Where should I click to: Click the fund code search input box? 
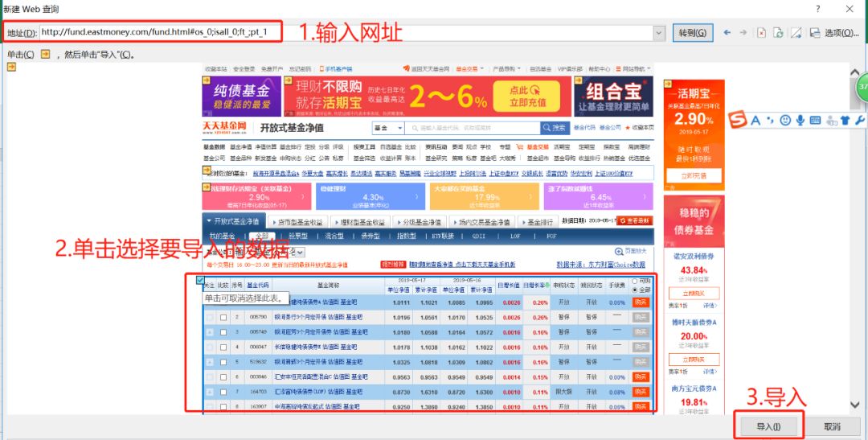click(473, 128)
